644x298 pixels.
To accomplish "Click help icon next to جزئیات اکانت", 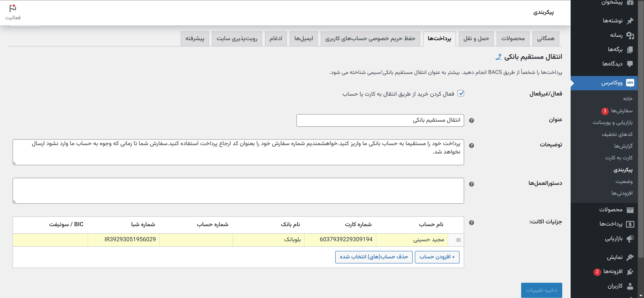I will [x=471, y=223].
